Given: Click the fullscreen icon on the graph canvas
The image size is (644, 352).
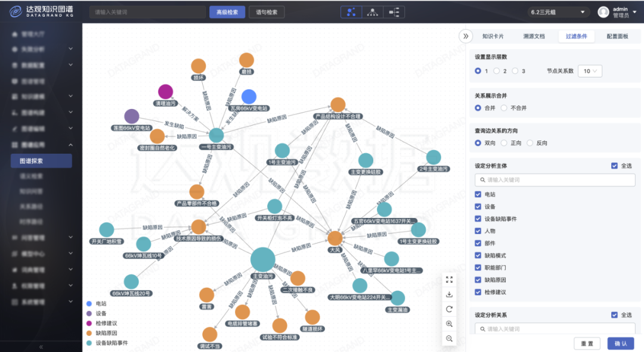Looking at the screenshot, I should pos(450,279).
